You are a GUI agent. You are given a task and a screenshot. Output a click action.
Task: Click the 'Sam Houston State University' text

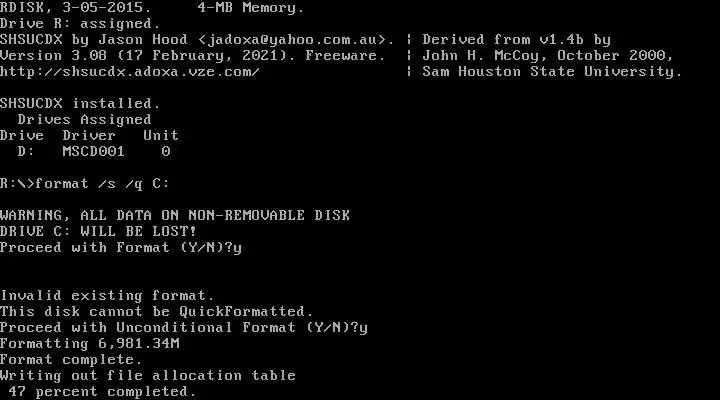(552, 72)
